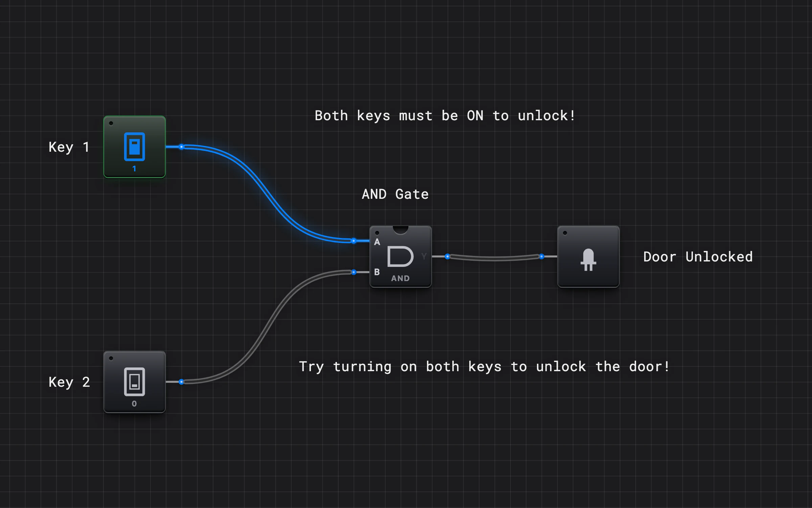Toggle the Key 1 switch off
Image resolution: width=812 pixels, height=508 pixels.
(x=134, y=147)
